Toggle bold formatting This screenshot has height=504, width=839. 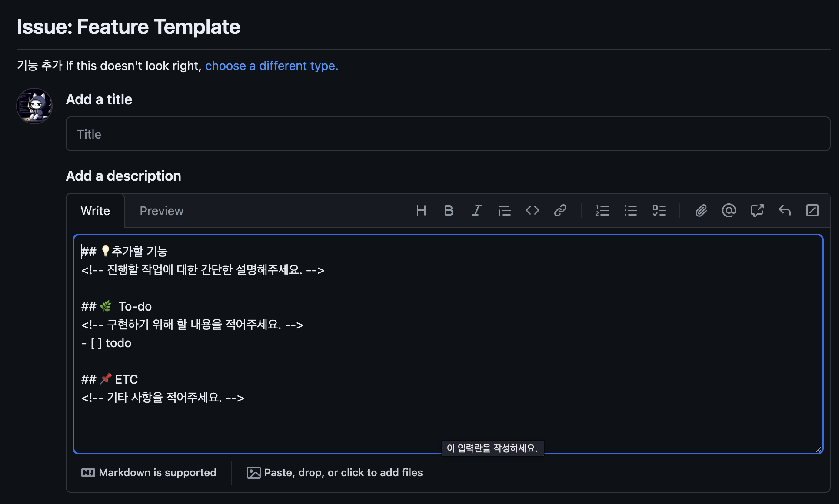tap(449, 210)
